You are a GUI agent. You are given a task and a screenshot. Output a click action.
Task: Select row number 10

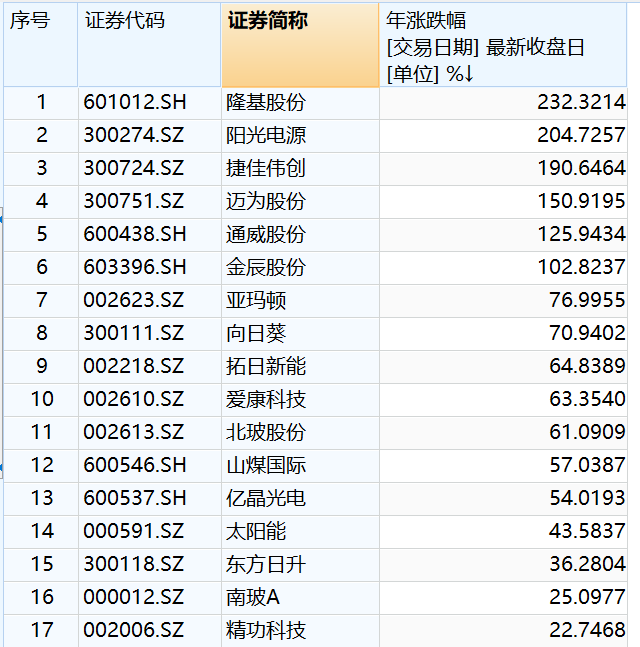(42, 399)
